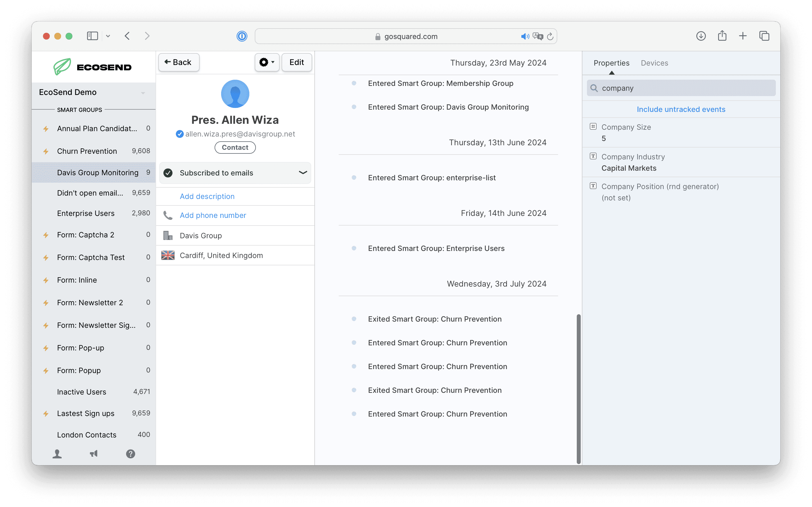Viewport: 812px width, 507px height.
Task: Click Allen Wiza's profile avatar
Action: click(x=235, y=94)
